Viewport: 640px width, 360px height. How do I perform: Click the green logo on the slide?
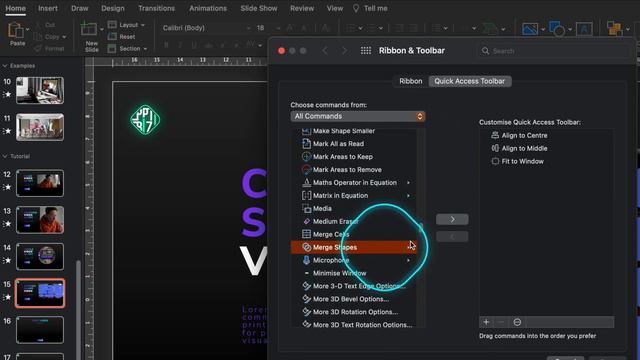pyautogui.click(x=145, y=120)
